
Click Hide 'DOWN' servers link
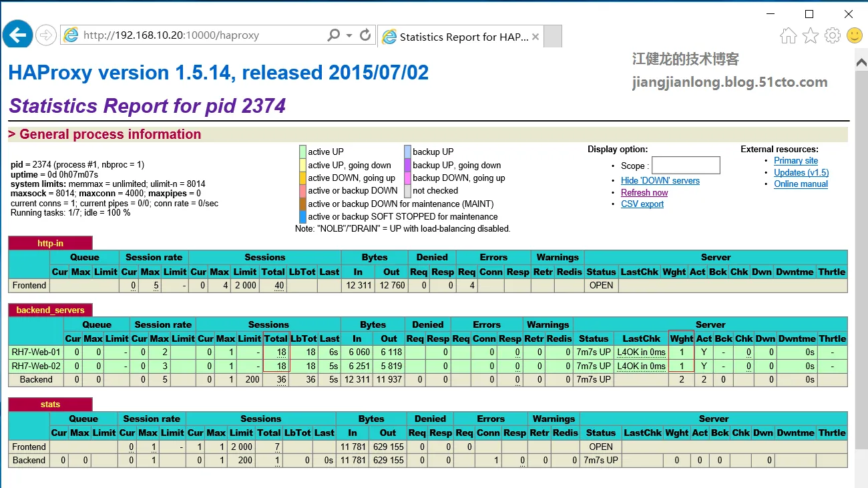pyautogui.click(x=660, y=180)
